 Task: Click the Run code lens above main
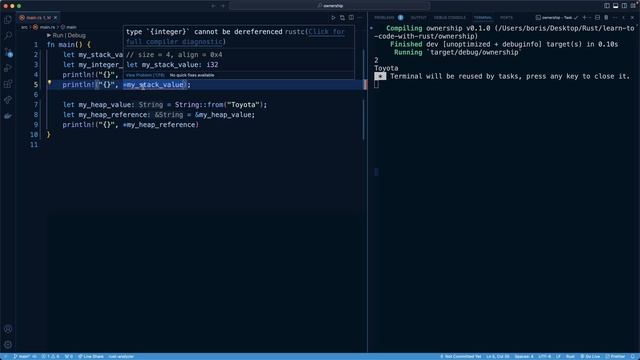[x=57, y=36]
